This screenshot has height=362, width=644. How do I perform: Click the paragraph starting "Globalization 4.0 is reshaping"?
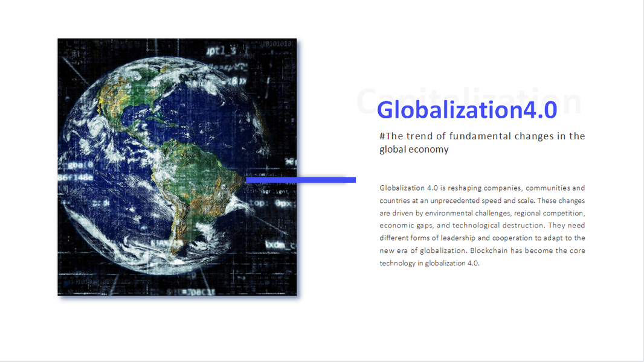(482, 226)
